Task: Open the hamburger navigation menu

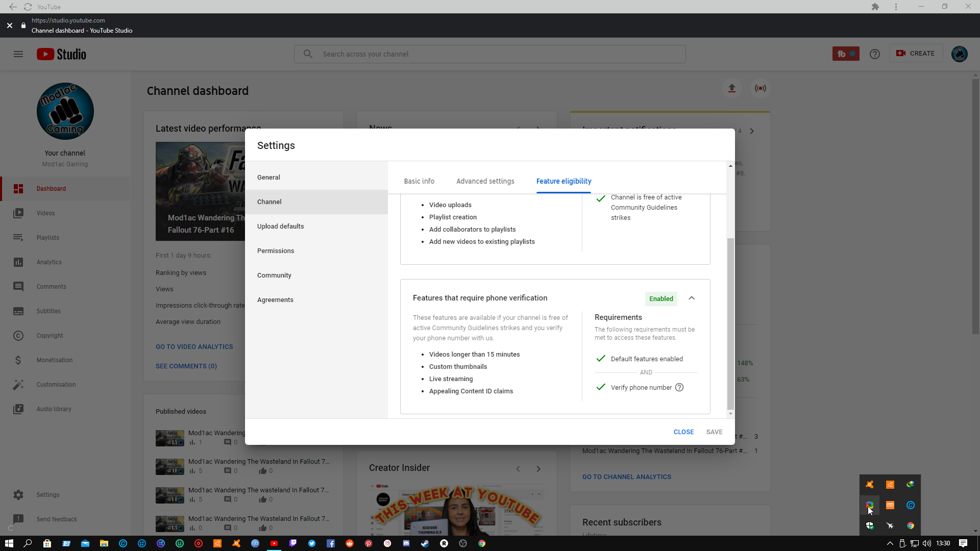Action: tap(18, 54)
